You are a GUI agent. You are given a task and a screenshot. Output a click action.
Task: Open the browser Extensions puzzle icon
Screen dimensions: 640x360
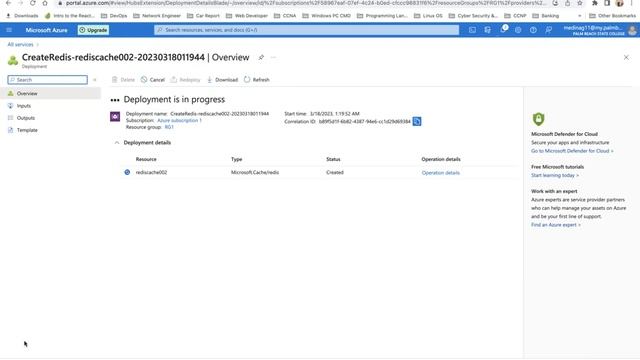coord(595,3)
